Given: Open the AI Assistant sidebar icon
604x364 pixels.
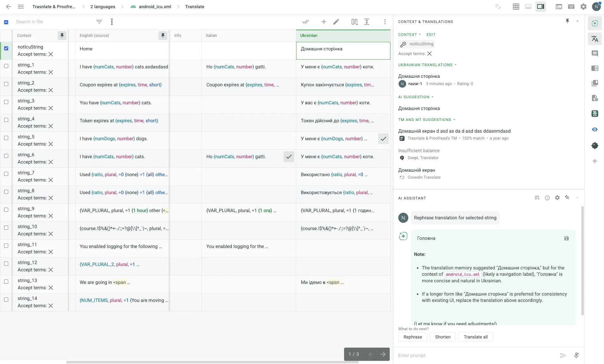Looking at the screenshot, I should click(x=595, y=23).
